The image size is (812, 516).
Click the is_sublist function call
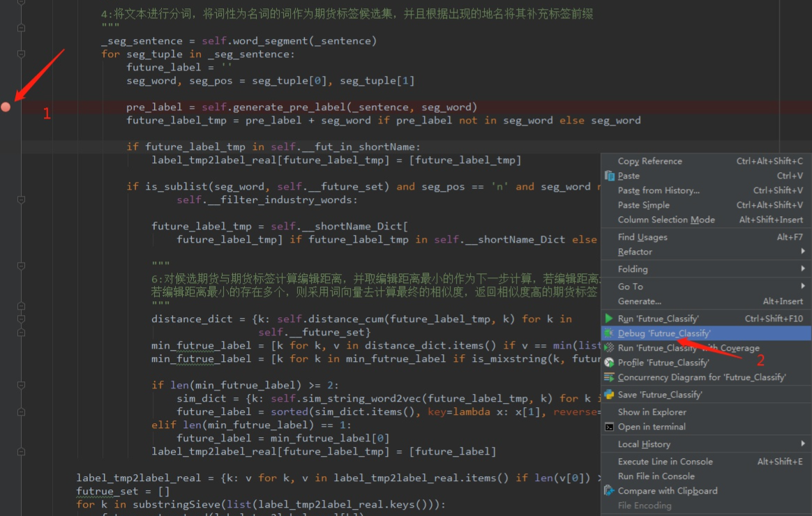[176, 186]
